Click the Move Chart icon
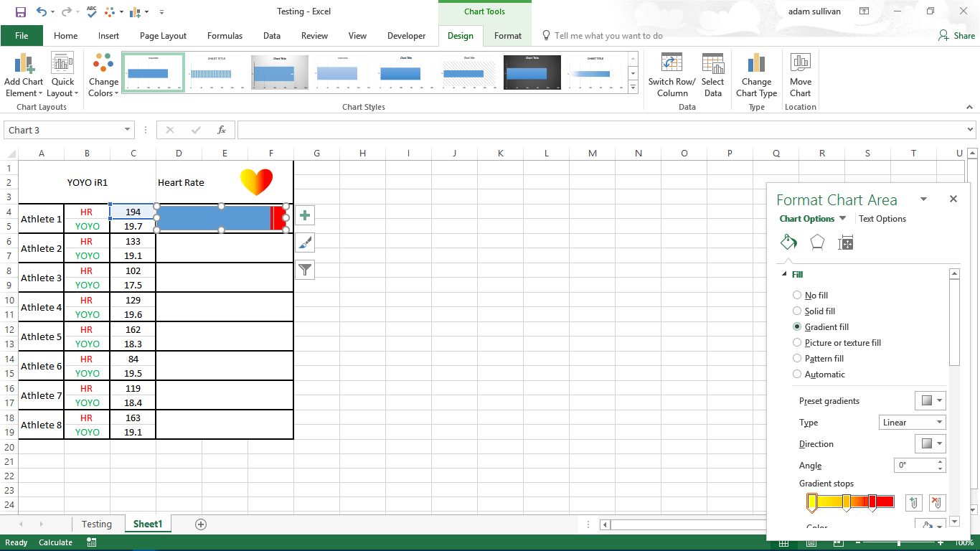 pos(800,65)
